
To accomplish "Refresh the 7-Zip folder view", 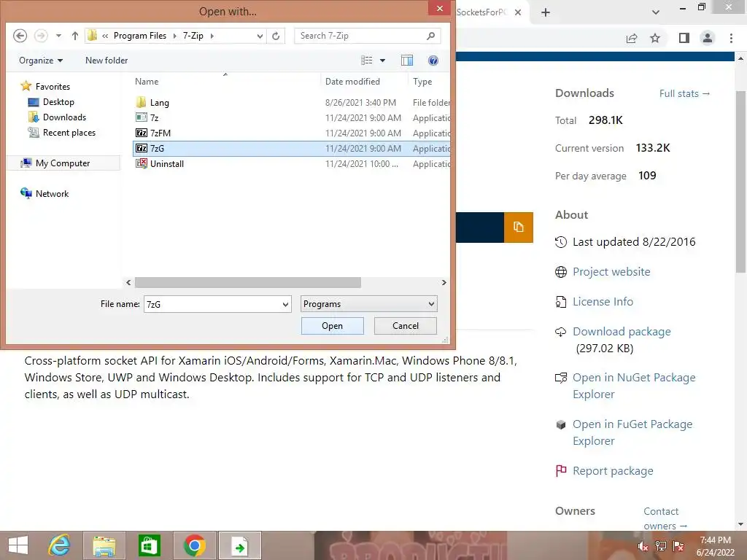I will 276,36.
